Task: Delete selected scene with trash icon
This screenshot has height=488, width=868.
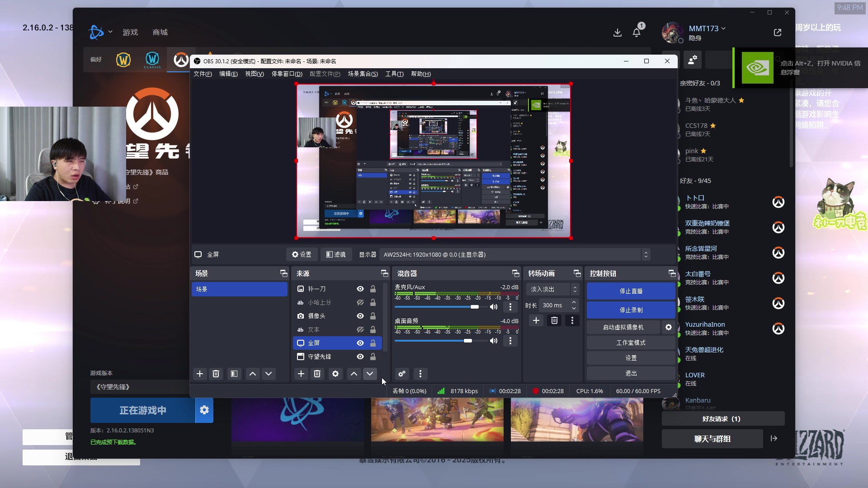Action: pos(216,374)
